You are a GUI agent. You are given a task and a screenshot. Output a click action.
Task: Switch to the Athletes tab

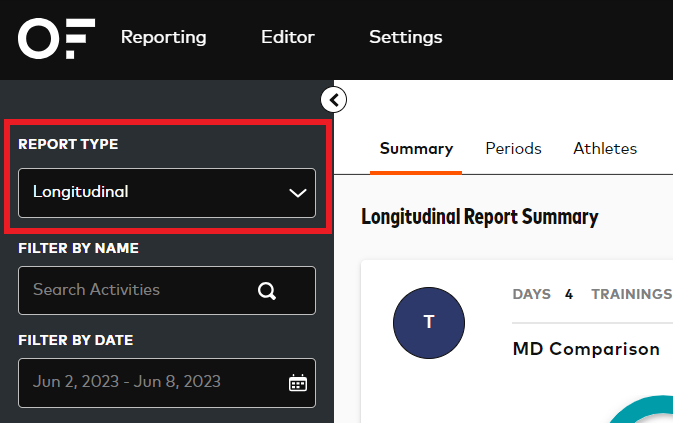(x=605, y=149)
